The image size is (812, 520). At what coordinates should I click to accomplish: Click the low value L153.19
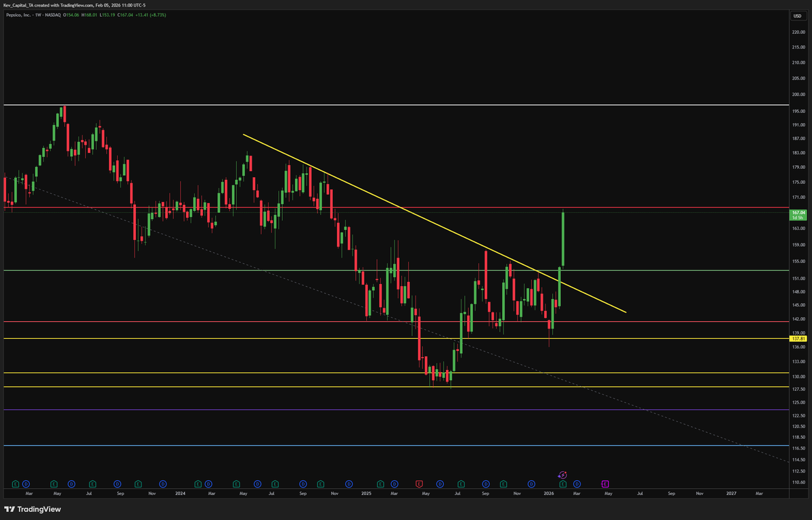tap(108, 15)
